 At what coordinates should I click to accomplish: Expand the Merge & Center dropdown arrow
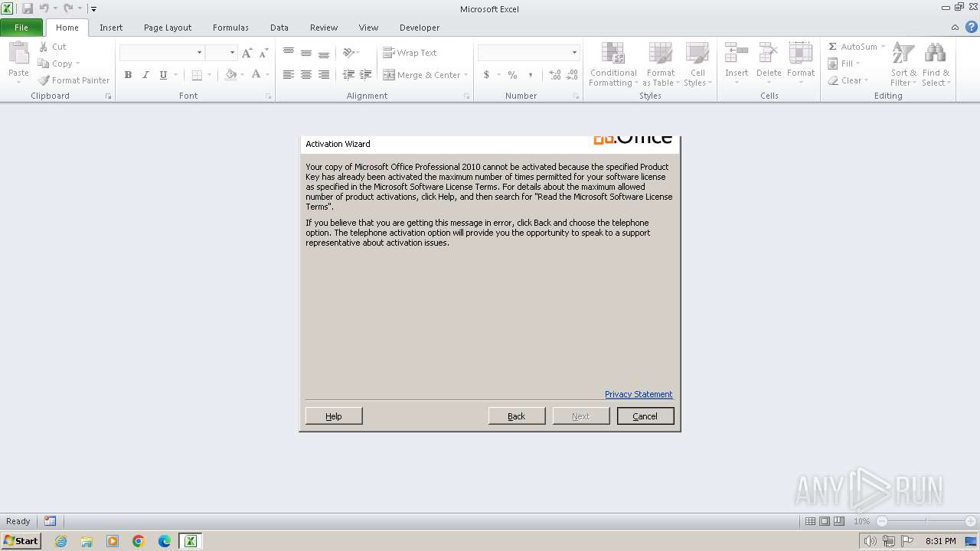tap(466, 75)
